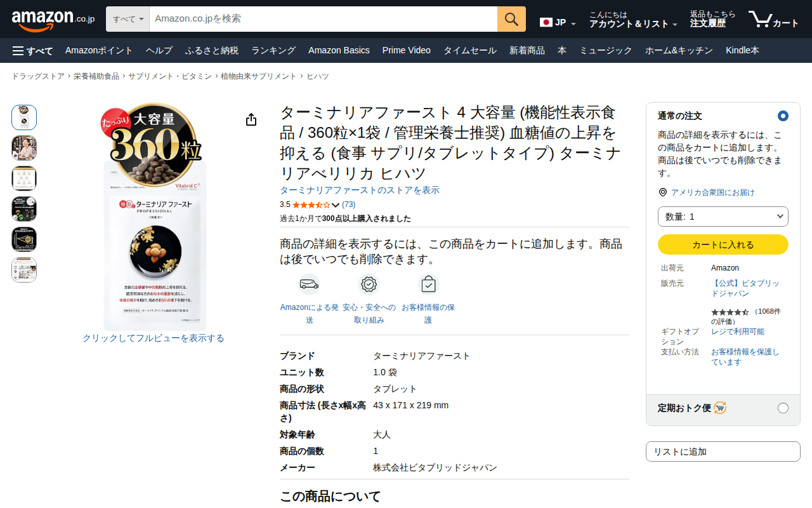This screenshot has width=812, height=508.
Task: Select the fourth product thumbnail
Action: tap(24, 209)
